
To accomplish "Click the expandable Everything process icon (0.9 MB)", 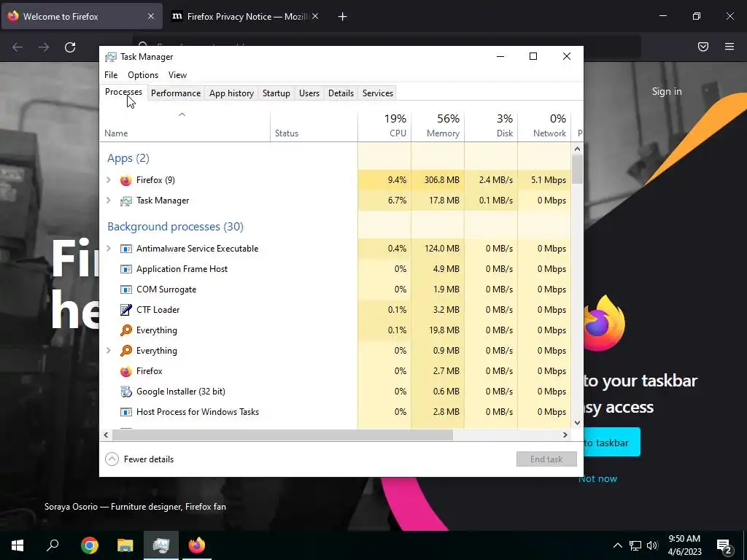I will point(125,351).
